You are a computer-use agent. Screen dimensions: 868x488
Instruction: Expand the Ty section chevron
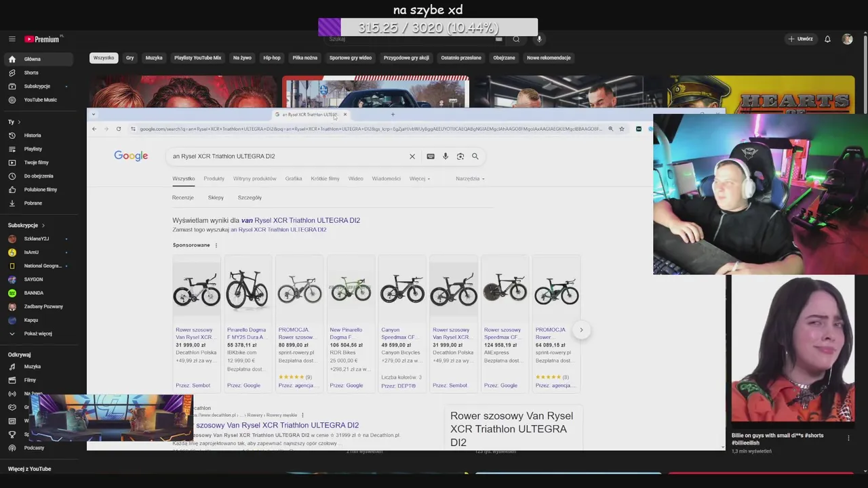coord(19,122)
